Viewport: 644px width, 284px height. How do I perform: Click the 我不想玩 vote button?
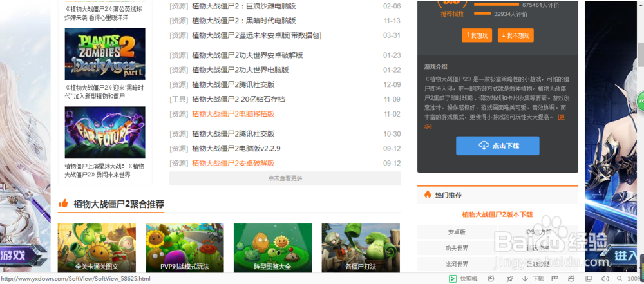515,35
